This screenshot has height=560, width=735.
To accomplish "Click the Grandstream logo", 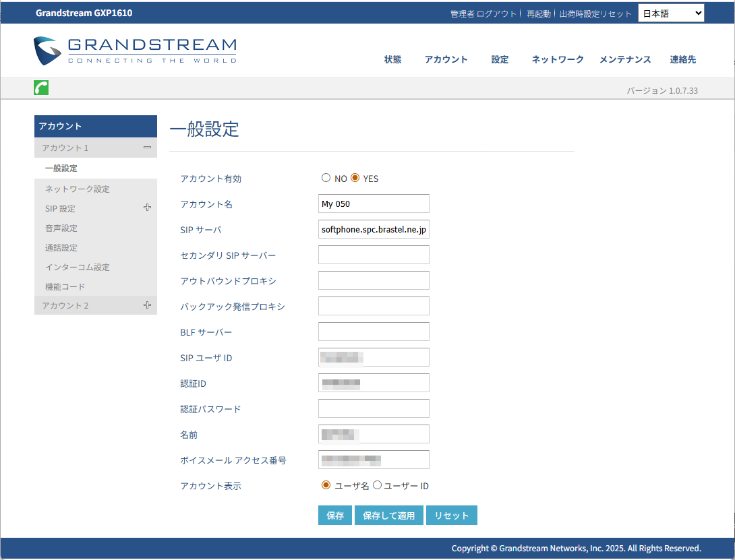I will 135,51.
